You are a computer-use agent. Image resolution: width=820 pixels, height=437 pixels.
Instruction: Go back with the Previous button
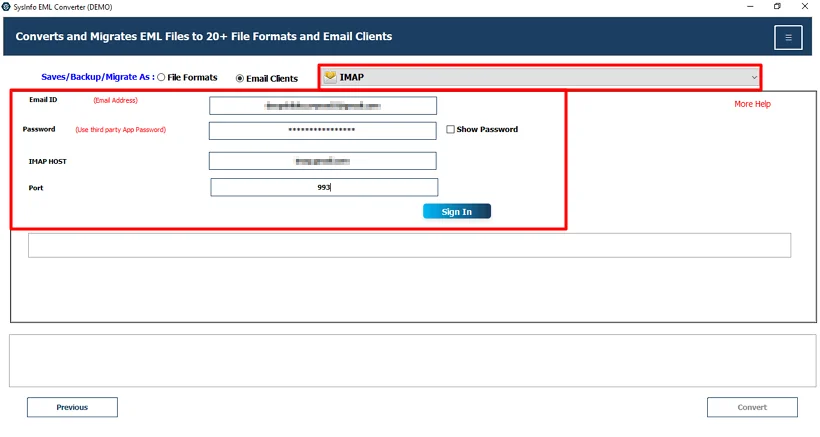coord(72,407)
